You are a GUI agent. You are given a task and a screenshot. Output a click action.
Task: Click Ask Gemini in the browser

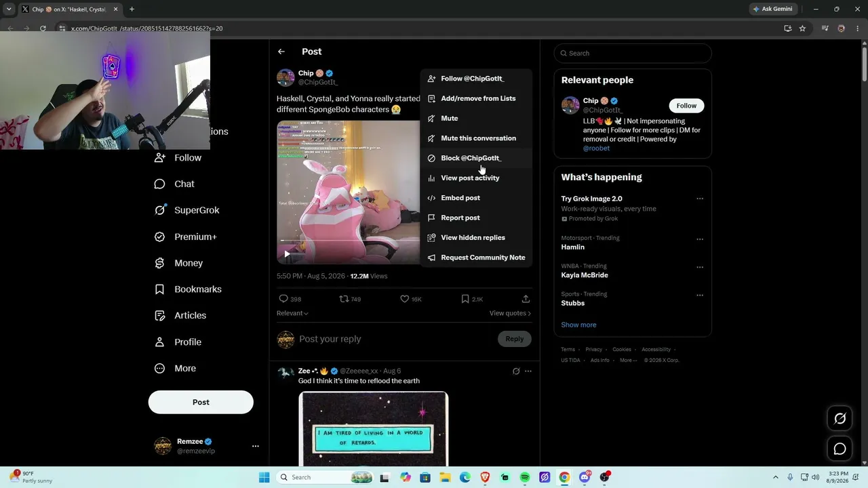(772, 9)
